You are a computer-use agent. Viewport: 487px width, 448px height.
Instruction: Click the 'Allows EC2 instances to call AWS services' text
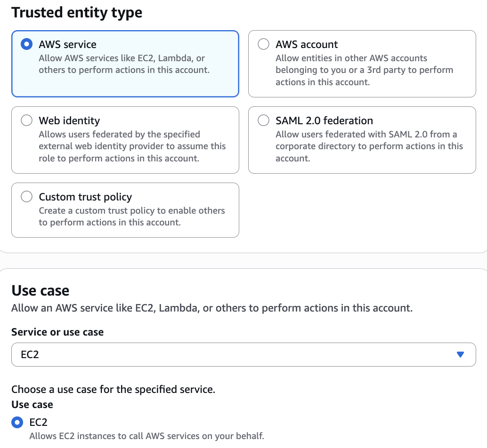pos(146,436)
